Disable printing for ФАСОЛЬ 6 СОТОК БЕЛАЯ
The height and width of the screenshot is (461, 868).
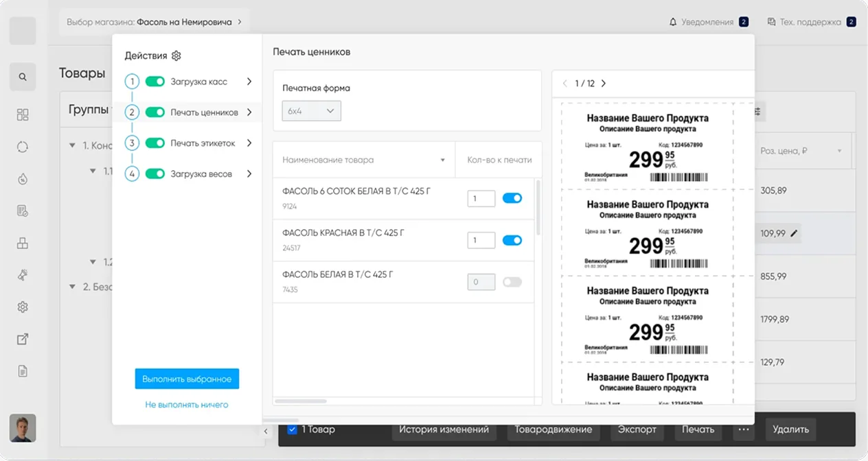[x=512, y=198]
